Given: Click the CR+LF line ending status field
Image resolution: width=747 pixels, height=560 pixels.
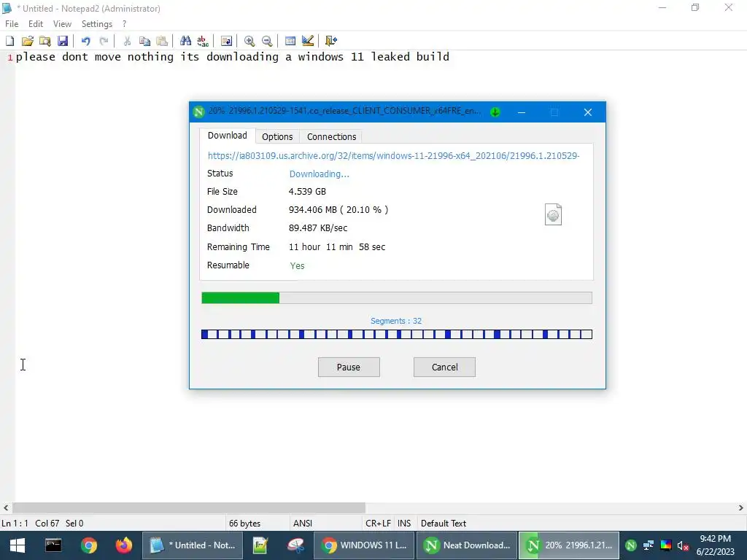Looking at the screenshot, I should coord(378,524).
